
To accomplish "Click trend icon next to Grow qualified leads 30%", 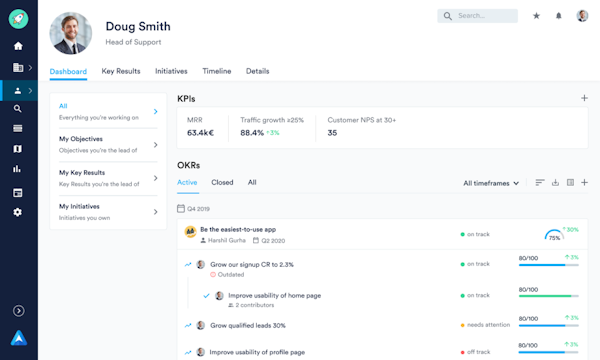I will [x=188, y=325].
